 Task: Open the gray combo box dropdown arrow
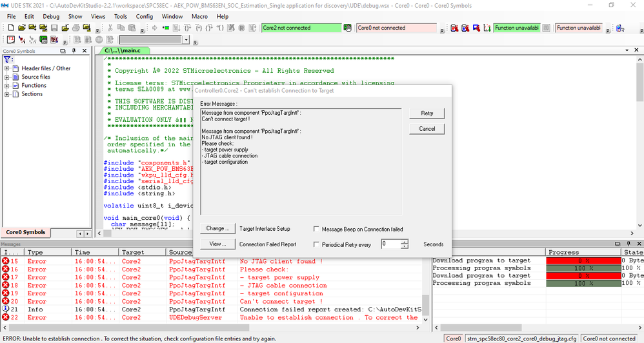point(186,40)
